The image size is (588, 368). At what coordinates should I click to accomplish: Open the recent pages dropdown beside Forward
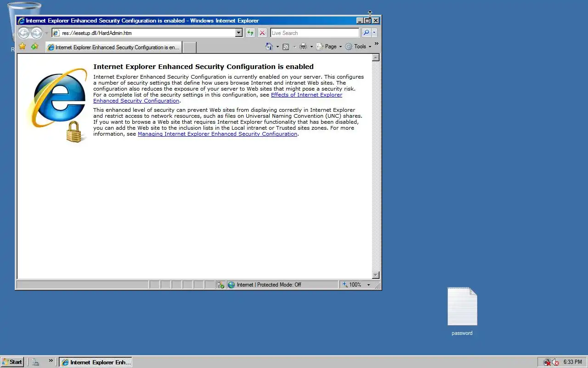(x=46, y=33)
